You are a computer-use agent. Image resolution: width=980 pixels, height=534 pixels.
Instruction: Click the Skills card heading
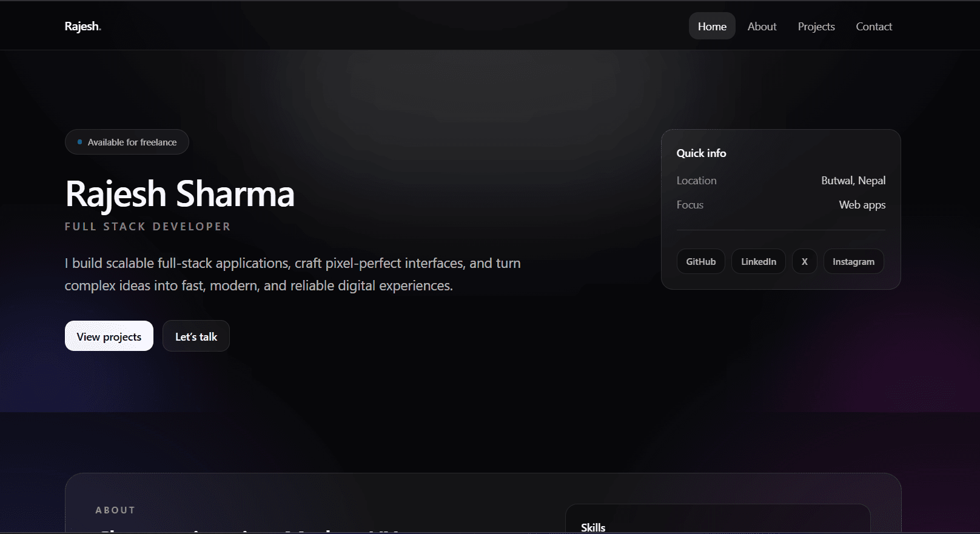[593, 527]
